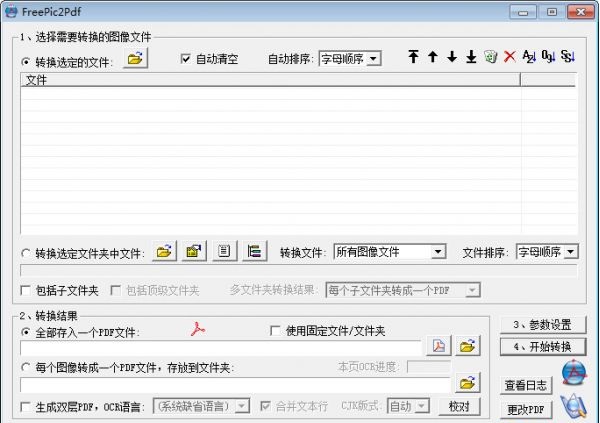
Task: Move selected file to bottom
Action: 471,57
